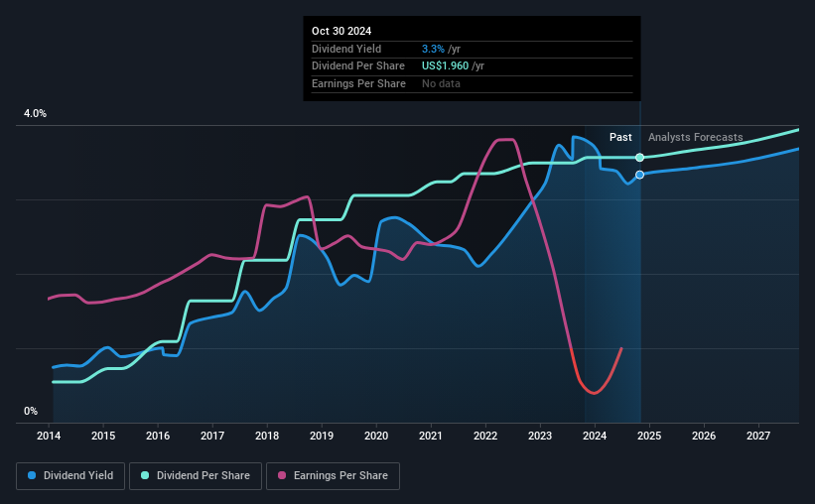The height and width of the screenshot is (504, 815).
Task: Click the 2025 x-axis label
Action: (649, 436)
